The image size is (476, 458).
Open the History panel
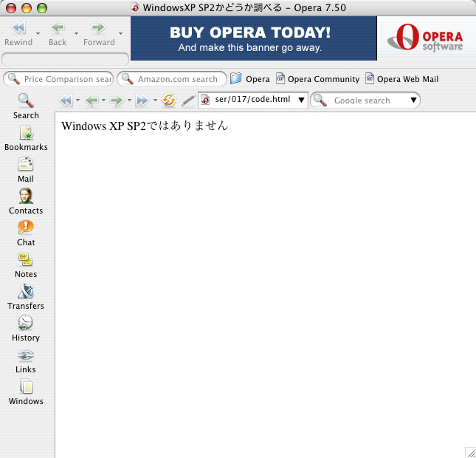pyautogui.click(x=26, y=329)
